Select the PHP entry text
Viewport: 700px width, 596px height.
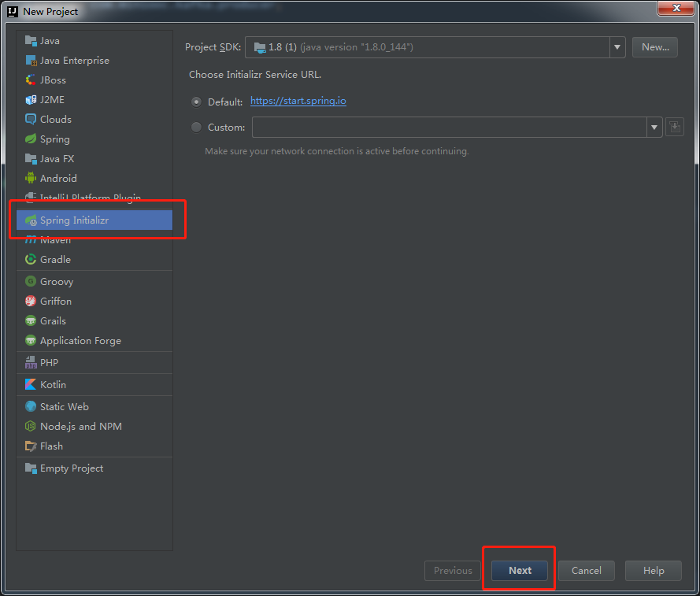[49, 362]
